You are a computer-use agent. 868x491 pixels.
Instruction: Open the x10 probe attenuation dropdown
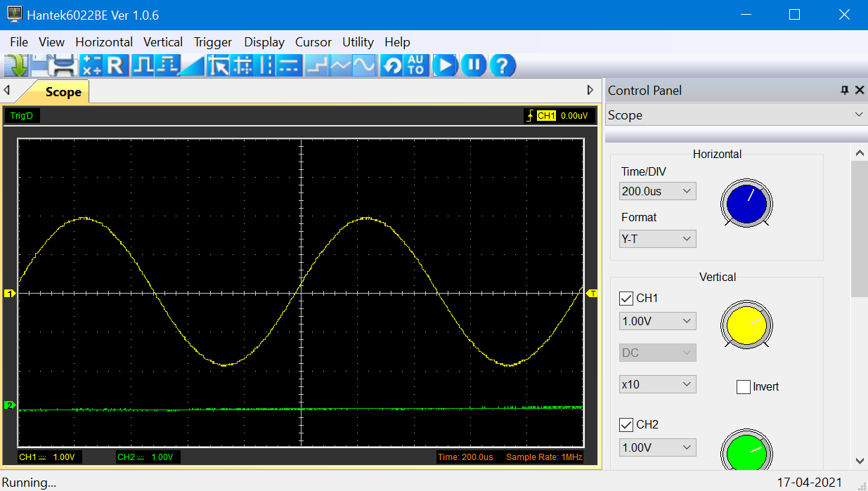click(658, 384)
